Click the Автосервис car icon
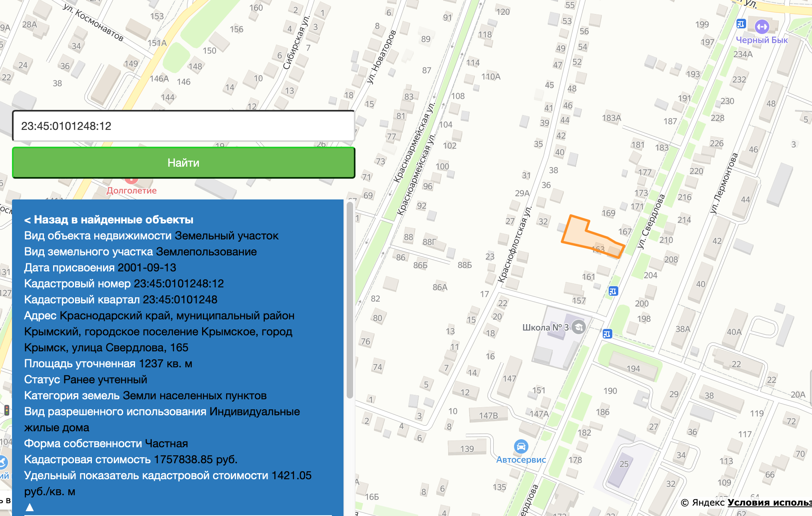The image size is (812, 516). [521, 446]
